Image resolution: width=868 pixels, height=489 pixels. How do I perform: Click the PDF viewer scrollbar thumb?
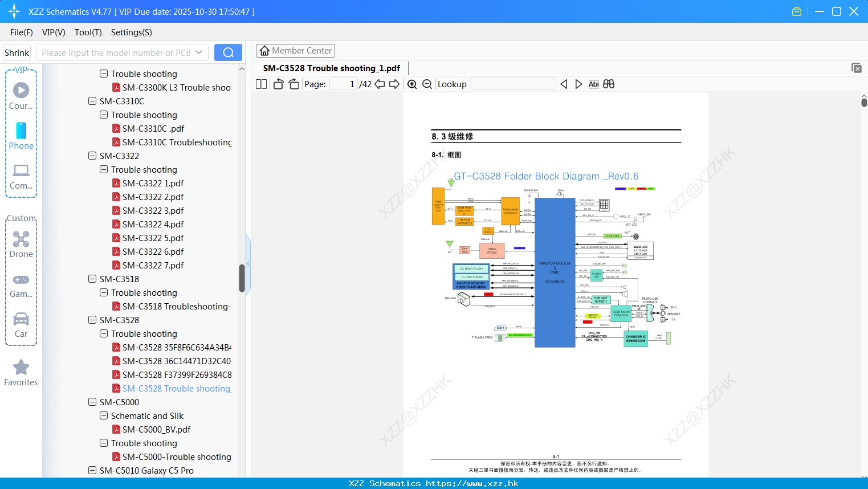tap(864, 103)
